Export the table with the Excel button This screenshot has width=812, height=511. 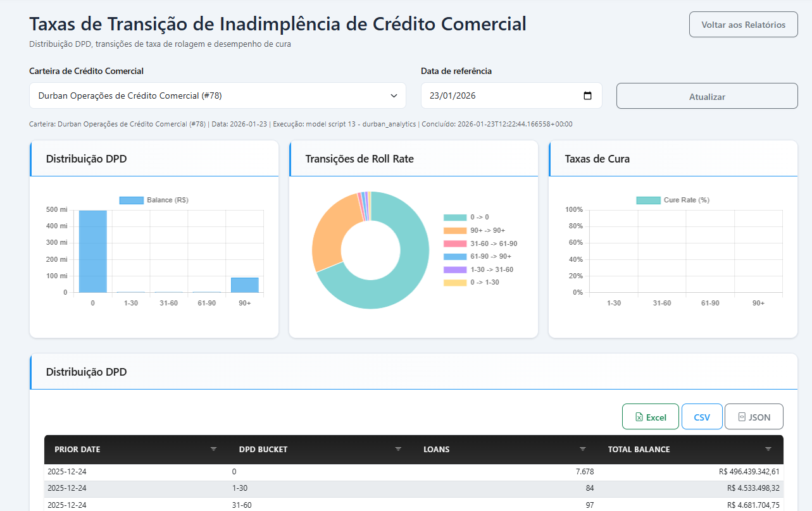[x=651, y=417]
